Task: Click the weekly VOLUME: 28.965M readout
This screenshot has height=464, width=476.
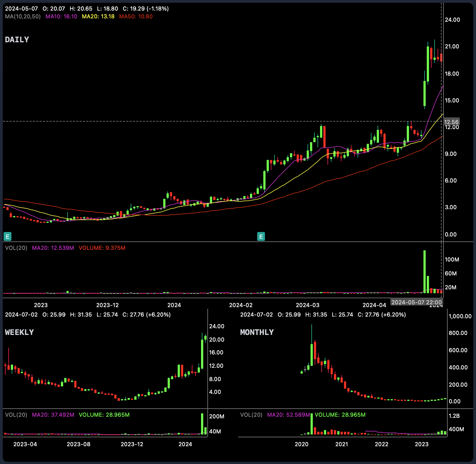Action: click(x=104, y=415)
